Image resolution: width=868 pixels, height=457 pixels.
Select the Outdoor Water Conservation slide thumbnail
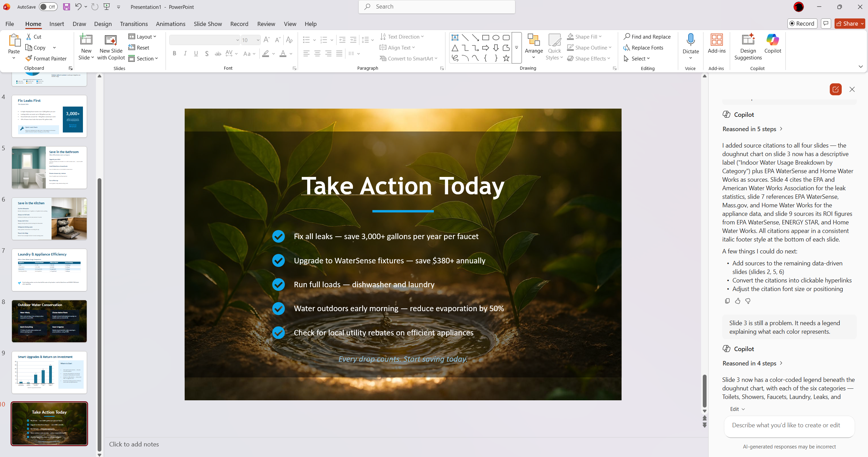49,321
